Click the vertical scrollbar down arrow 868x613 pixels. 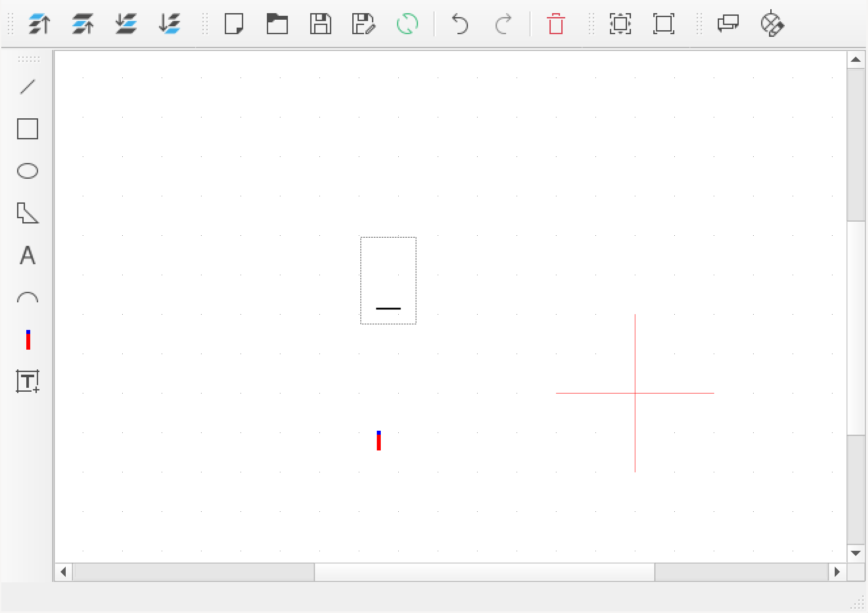(x=855, y=553)
